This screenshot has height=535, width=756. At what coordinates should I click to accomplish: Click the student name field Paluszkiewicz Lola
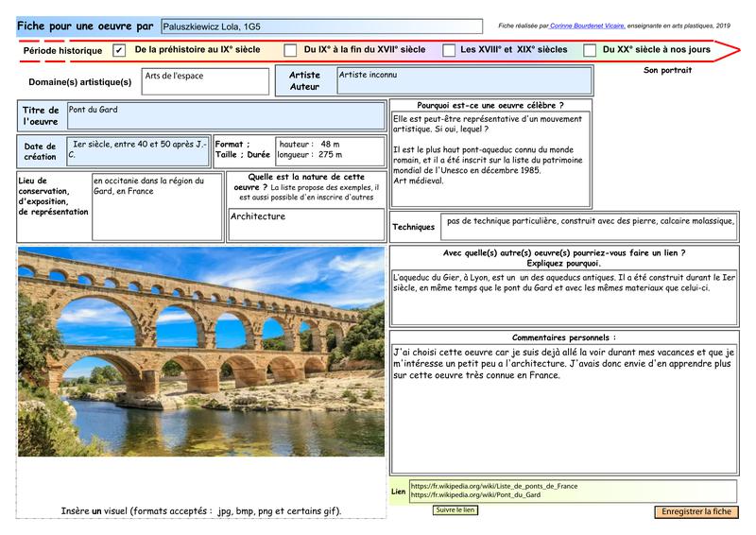[321, 26]
